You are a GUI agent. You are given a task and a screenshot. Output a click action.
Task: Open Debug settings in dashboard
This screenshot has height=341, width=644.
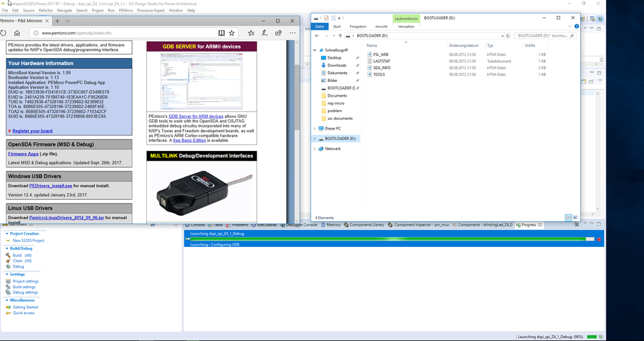click(25, 293)
